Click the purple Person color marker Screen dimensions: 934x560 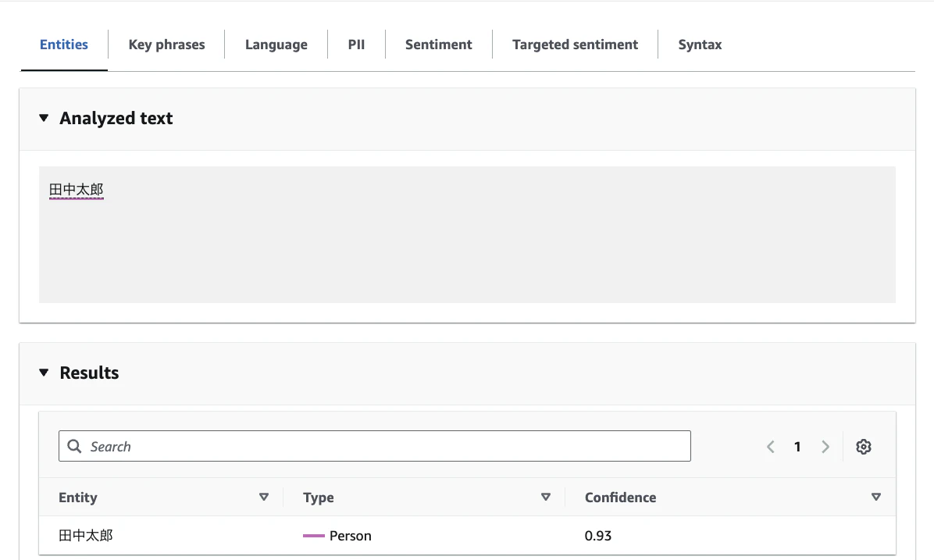tap(313, 536)
